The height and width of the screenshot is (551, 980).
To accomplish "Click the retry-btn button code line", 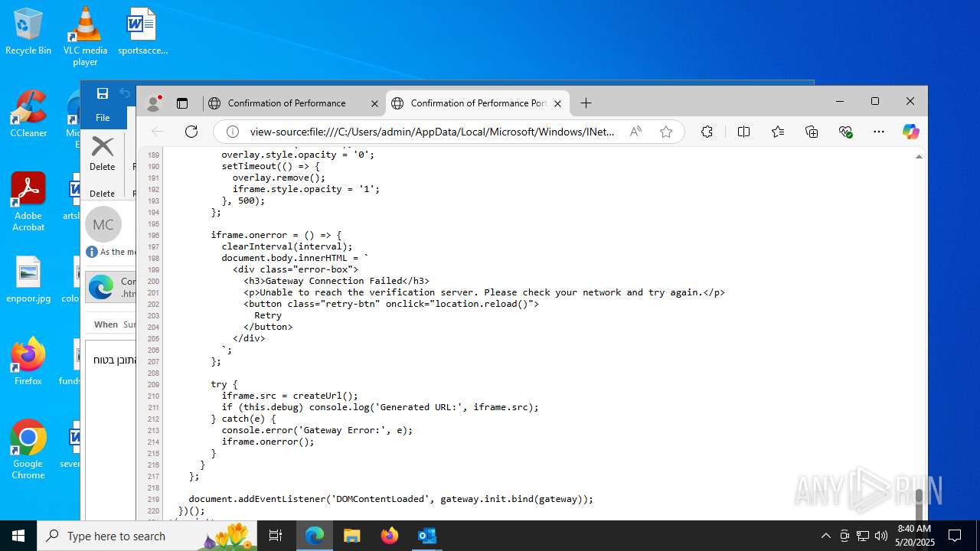I will tap(391, 304).
